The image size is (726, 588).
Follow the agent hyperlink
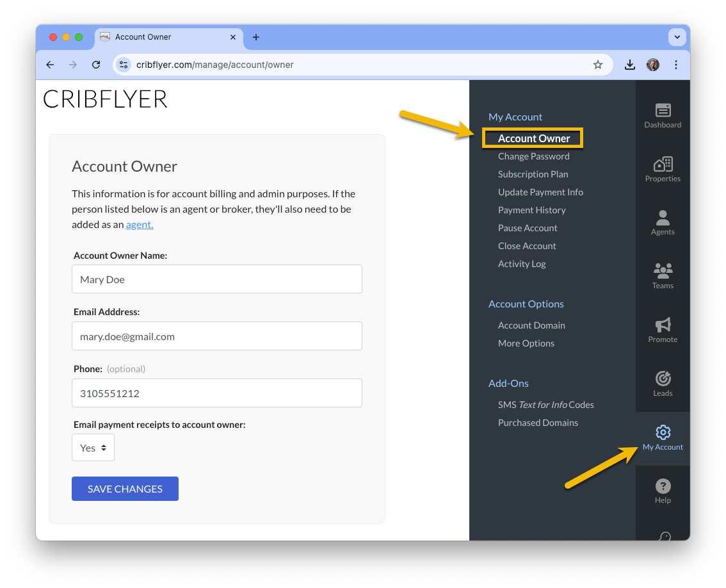click(140, 225)
